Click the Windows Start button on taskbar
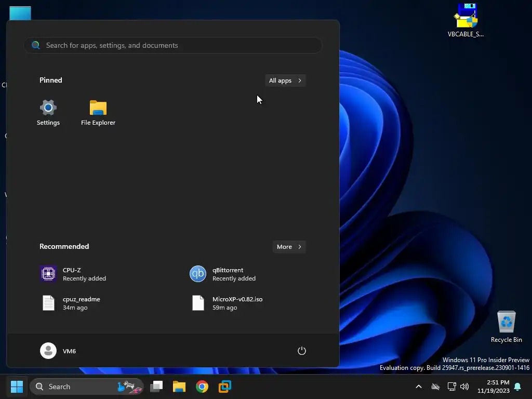532x399 pixels. click(17, 387)
